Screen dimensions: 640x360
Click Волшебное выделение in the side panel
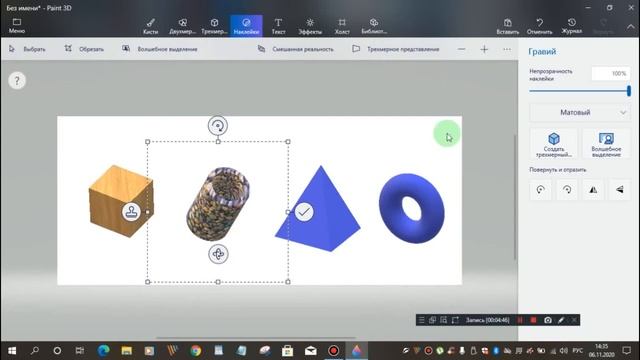pyautogui.click(x=606, y=144)
